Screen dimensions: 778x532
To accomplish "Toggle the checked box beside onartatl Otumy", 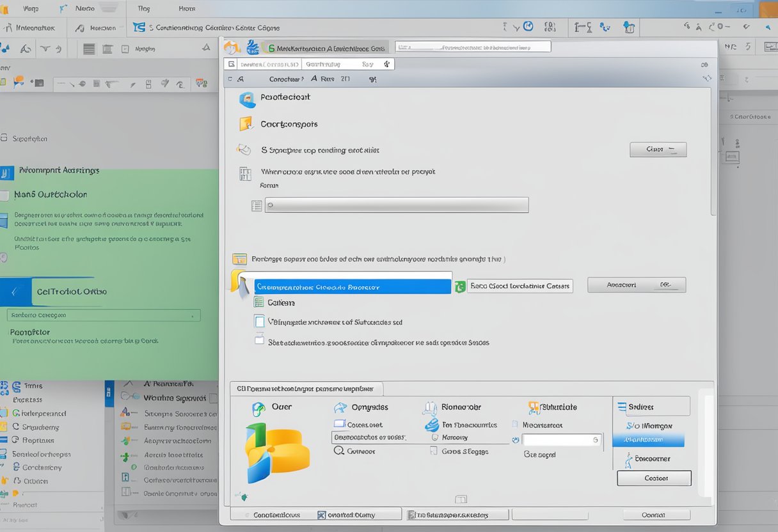I will [x=322, y=515].
